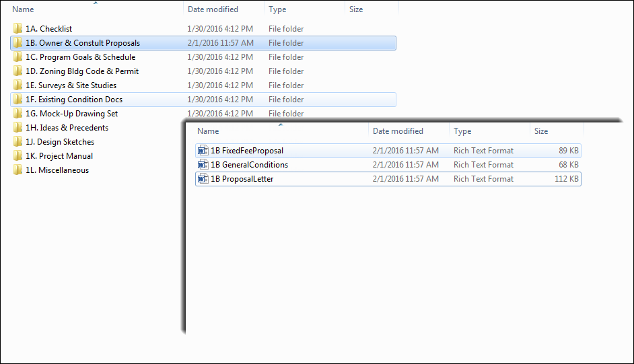Viewport: 634px width, 364px height.
Task: Select the '1B GeneralConditions' file name
Action: click(x=250, y=165)
